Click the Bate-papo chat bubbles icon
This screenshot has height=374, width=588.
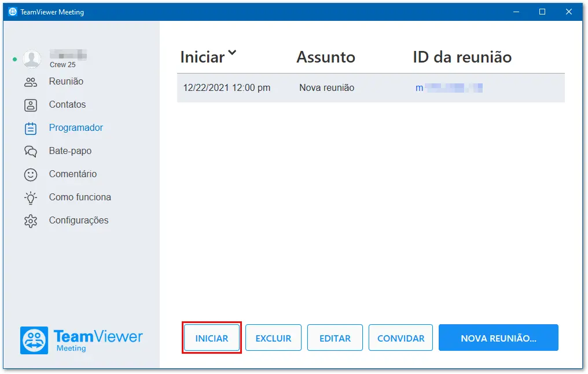30,152
